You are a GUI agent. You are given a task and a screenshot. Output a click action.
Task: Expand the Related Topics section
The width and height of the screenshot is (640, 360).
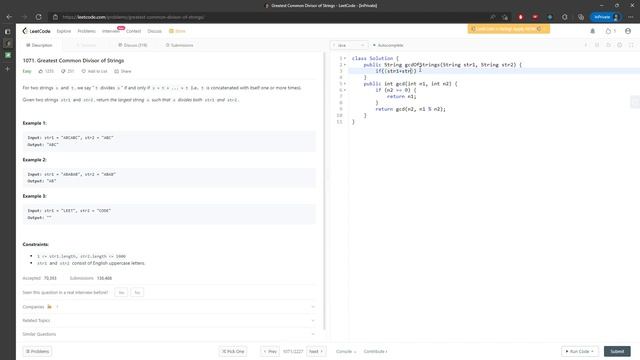169,320
